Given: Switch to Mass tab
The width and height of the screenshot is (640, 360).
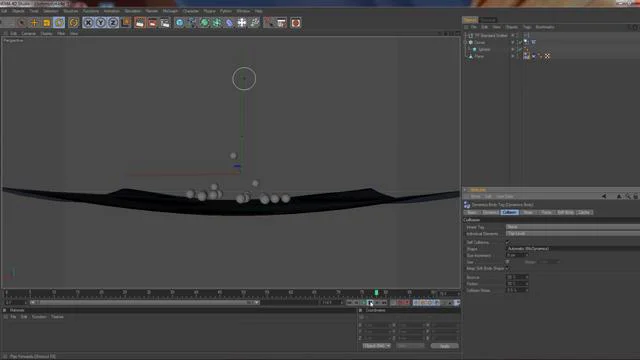Looking at the screenshot, I should (x=528, y=213).
